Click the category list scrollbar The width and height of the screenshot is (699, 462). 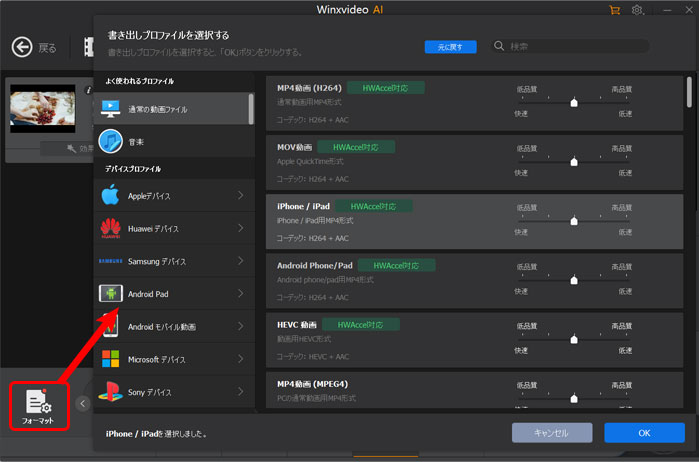coord(251,109)
